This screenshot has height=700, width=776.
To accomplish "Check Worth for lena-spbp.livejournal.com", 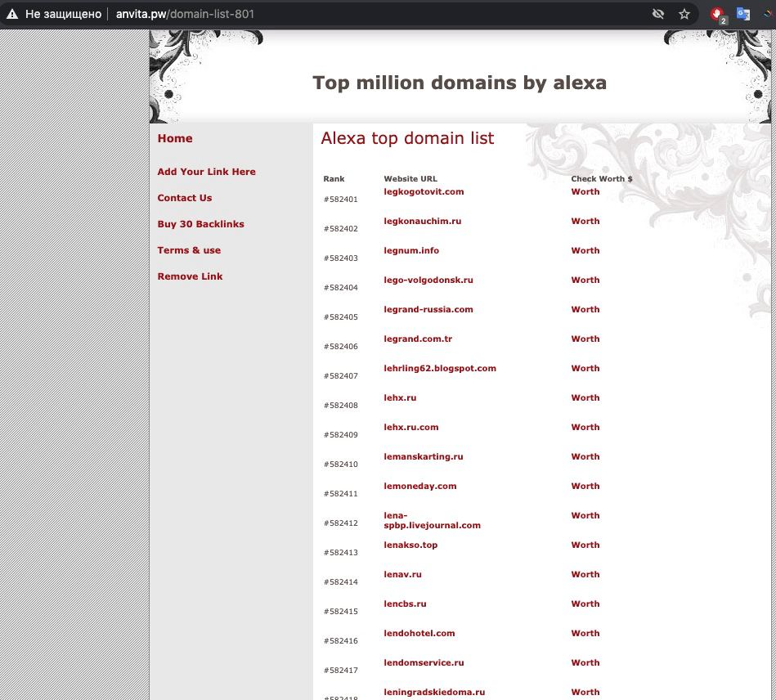I will 585,516.
